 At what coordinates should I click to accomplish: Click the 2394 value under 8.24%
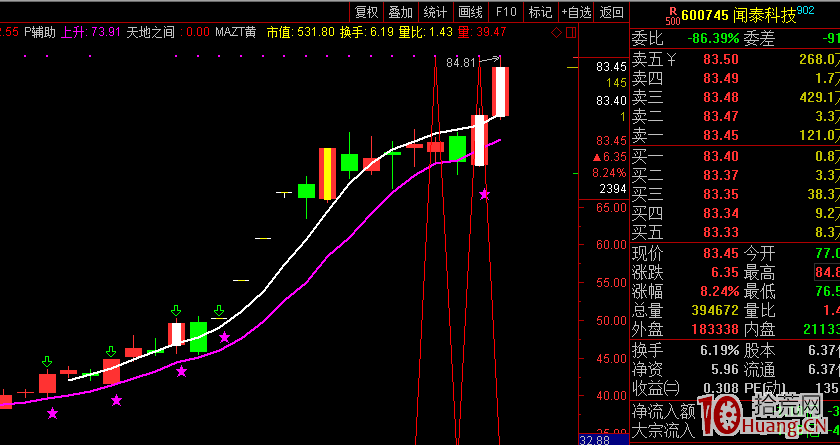(x=613, y=188)
